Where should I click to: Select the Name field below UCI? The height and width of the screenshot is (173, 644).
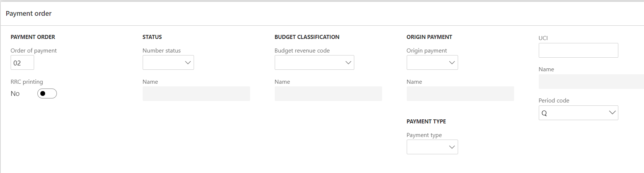591,82
